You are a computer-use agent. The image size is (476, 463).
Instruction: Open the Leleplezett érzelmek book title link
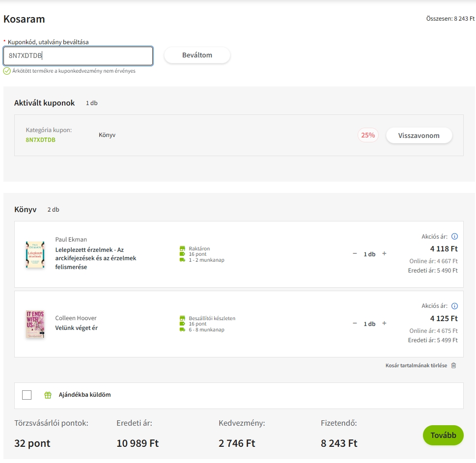tap(95, 258)
